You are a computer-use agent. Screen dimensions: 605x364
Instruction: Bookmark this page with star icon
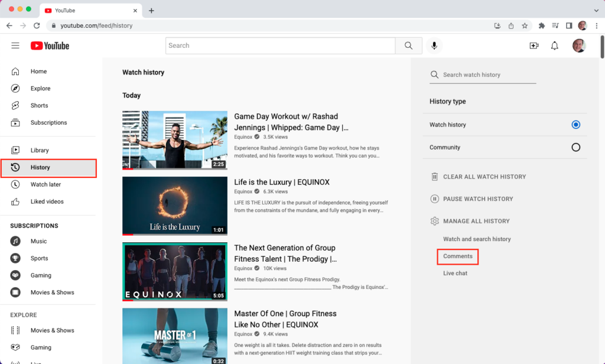pos(525,26)
